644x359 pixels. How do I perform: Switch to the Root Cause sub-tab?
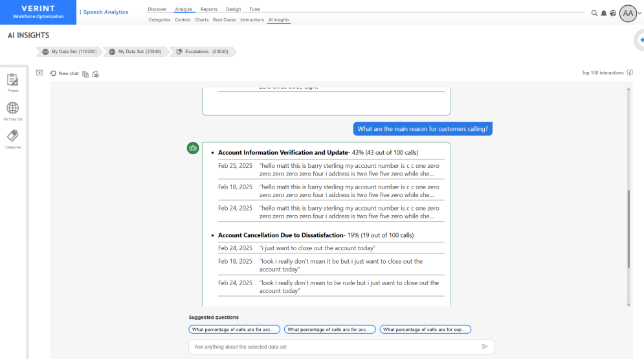click(224, 19)
